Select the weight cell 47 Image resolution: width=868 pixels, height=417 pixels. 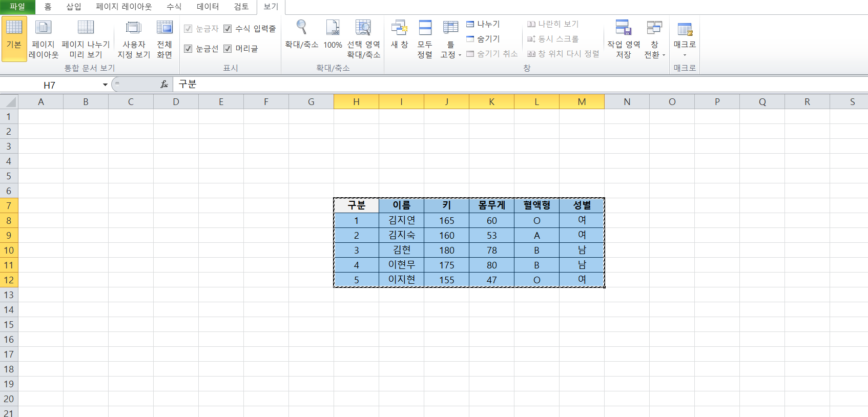(491, 280)
